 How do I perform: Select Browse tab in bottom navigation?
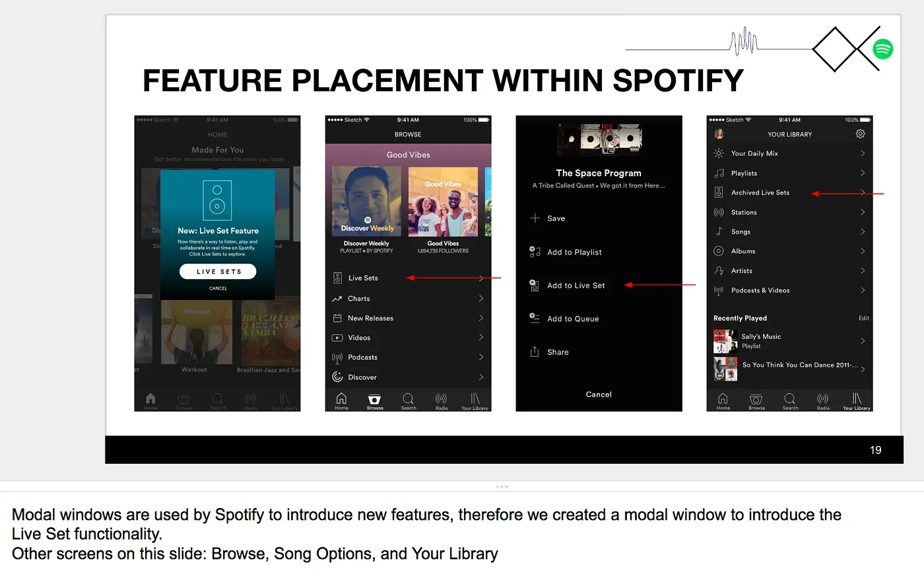pyautogui.click(x=374, y=401)
